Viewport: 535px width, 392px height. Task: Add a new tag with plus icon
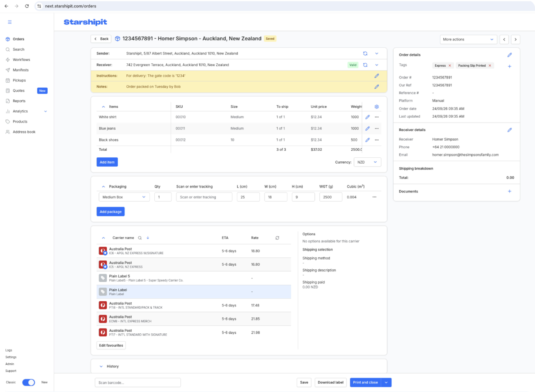(509, 66)
